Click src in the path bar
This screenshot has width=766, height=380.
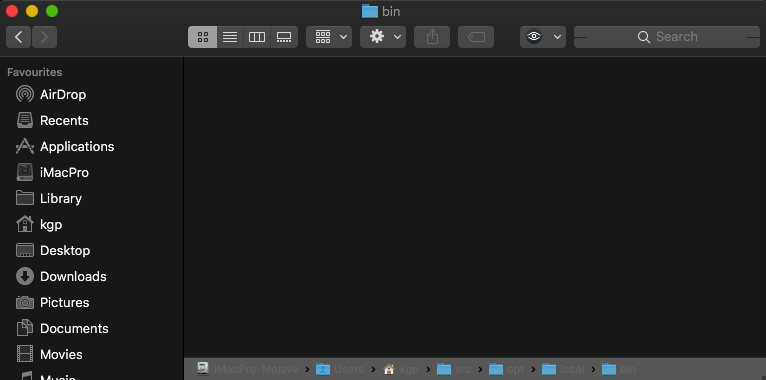point(454,369)
